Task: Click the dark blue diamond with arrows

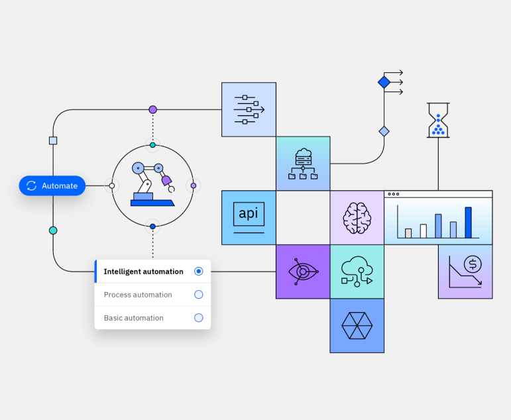Action: coord(384,82)
